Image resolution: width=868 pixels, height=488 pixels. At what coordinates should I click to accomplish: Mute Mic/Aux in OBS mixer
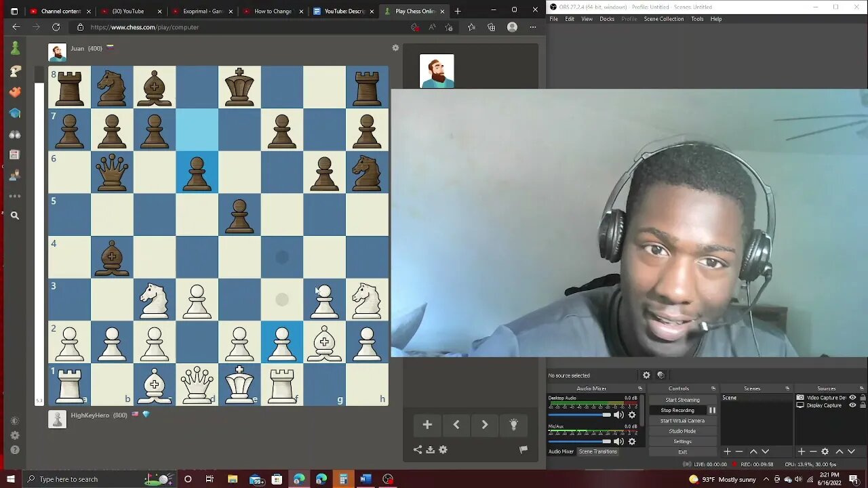(618, 441)
